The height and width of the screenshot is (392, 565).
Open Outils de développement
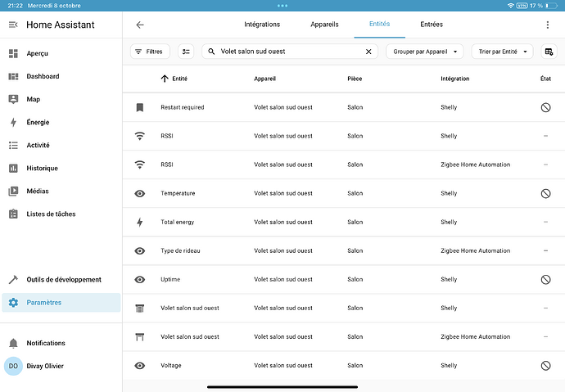point(61,280)
